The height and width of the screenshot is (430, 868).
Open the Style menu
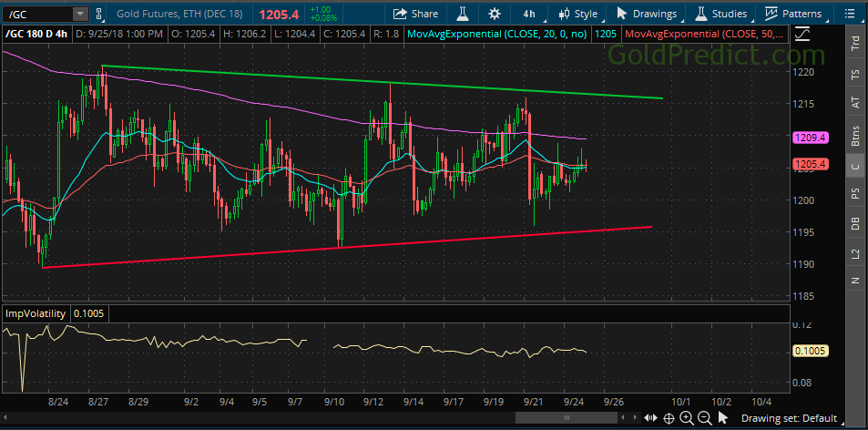pyautogui.click(x=578, y=14)
